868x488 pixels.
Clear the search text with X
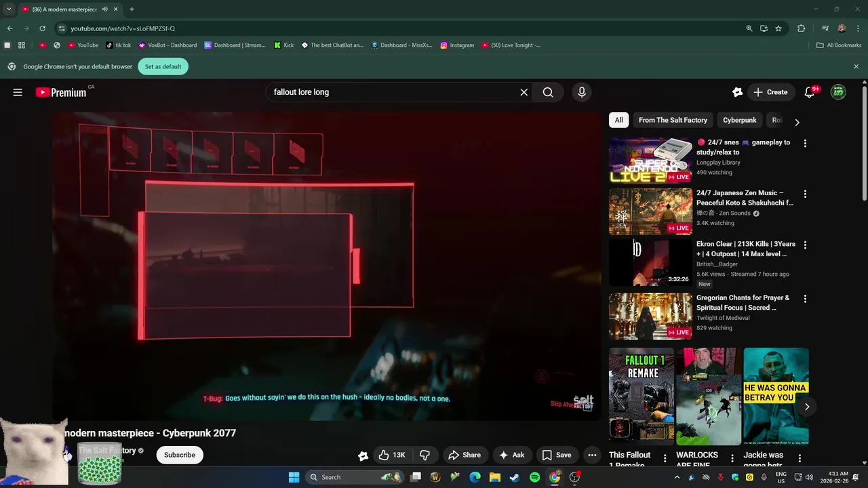524,92
